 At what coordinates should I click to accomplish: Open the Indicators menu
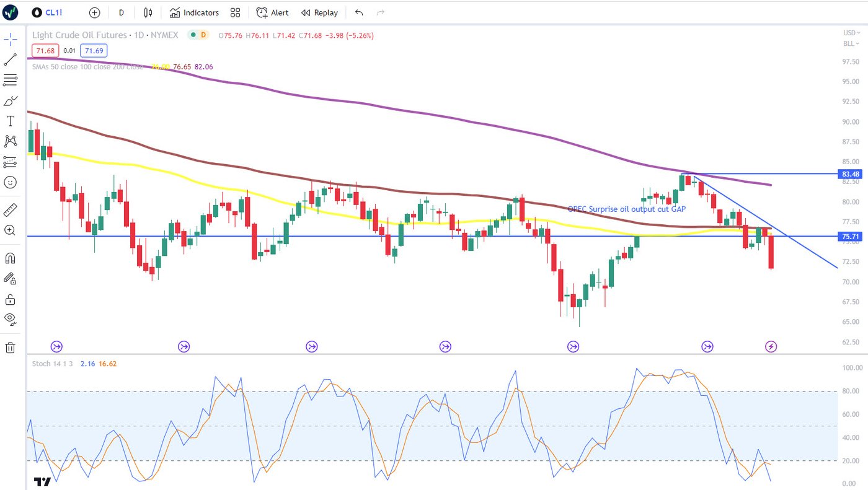pyautogui.click(x=194, y=12)
